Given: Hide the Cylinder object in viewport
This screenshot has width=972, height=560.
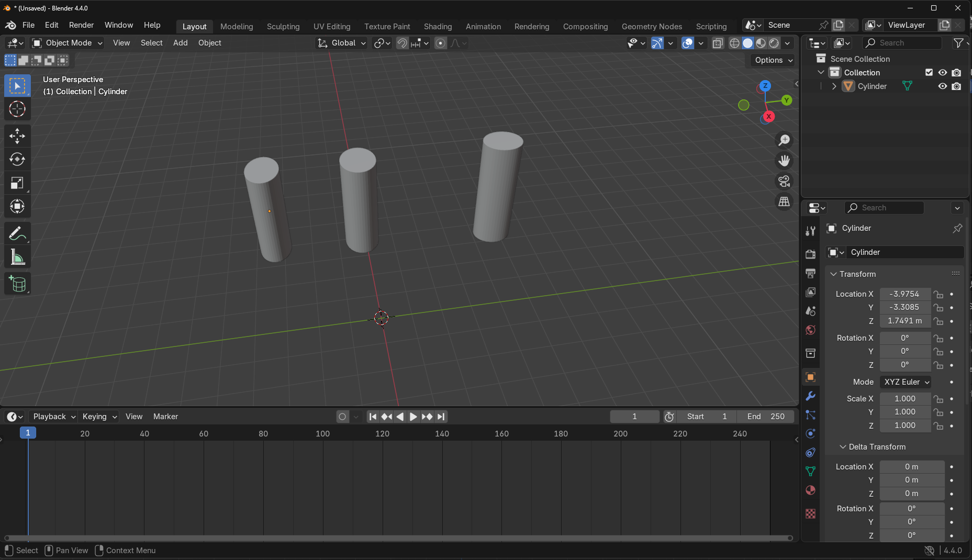Looking at the screenshot, I should (x=942, y=86).
